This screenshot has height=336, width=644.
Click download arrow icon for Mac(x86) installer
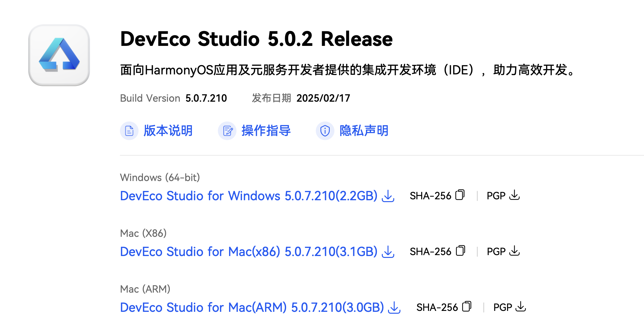[x=388, y=252]
